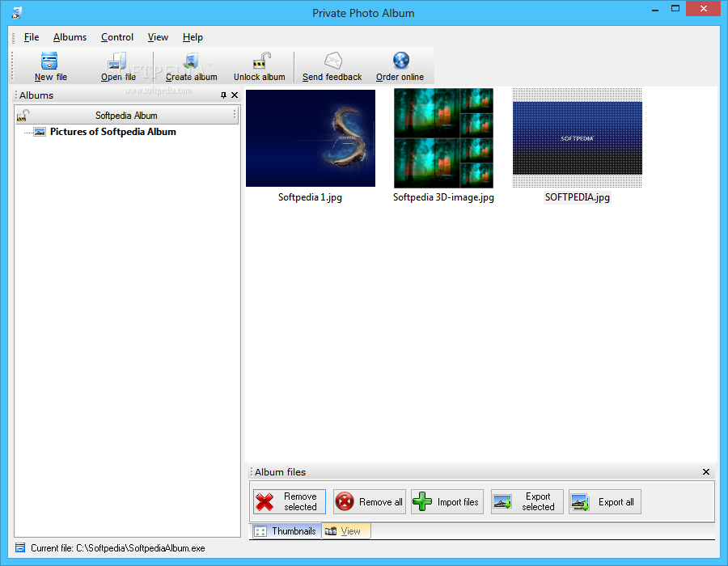
Task: Click the Send feedback toolbar label
Action: (x=332, y=77)
